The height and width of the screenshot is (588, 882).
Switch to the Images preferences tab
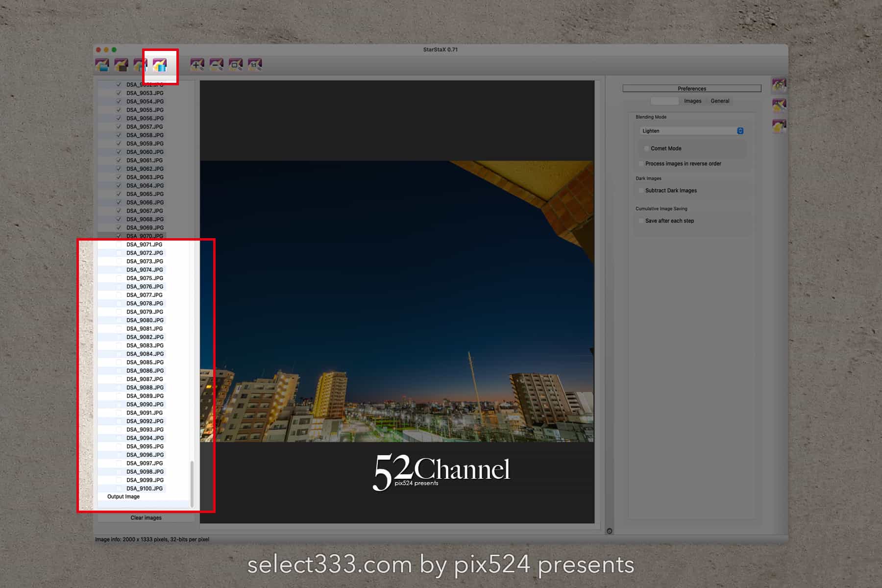pyautogui.click(x=692, y=101)
